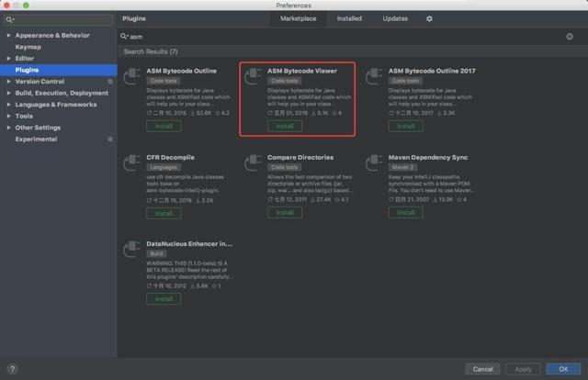Screen dimensions: 588x380
Task: Focus the settings search input field
Action: [x=59, y=19]
